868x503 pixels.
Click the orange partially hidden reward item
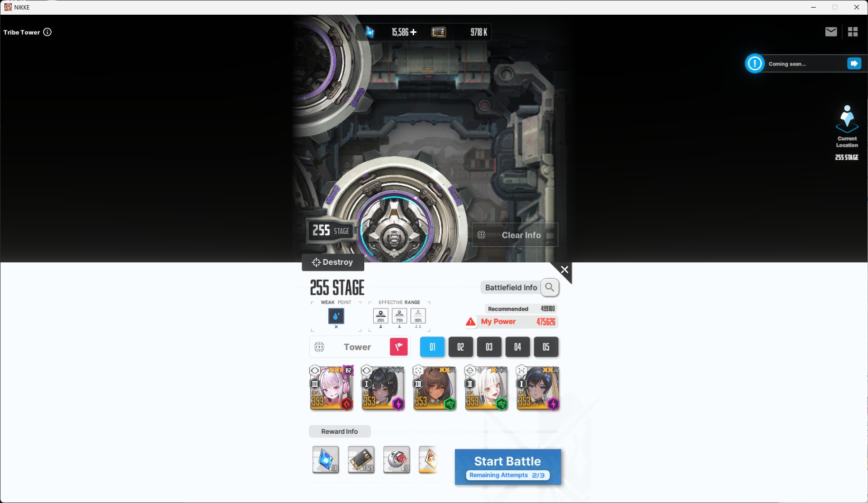point(428,459)
